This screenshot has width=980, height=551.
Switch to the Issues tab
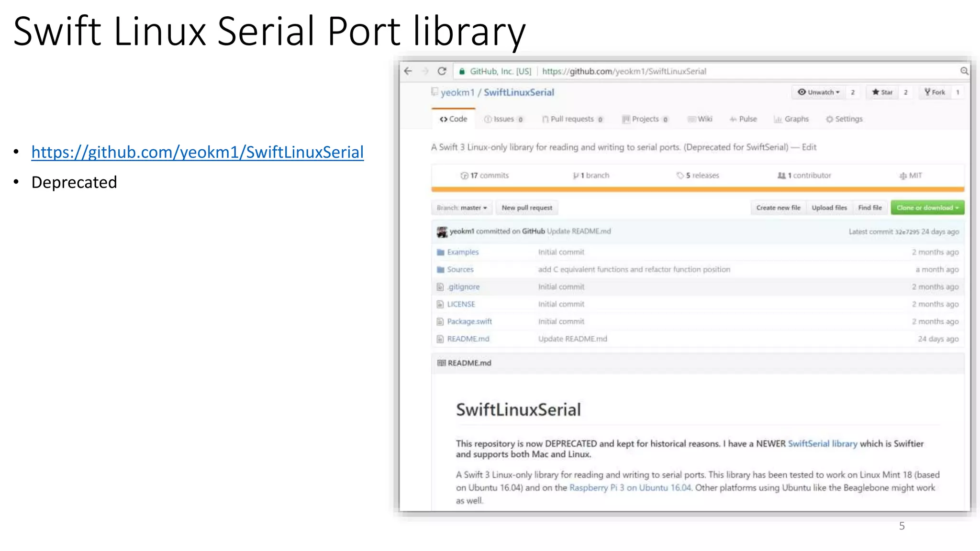click(x=503, y=119)
